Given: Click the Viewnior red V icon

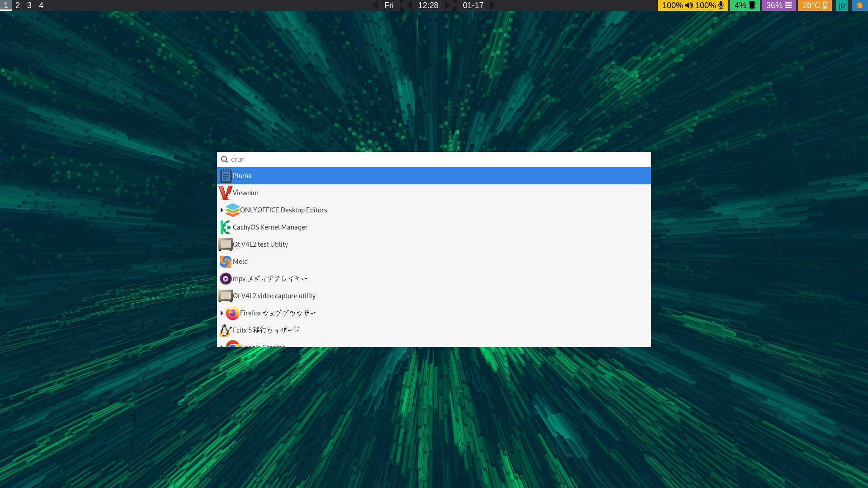Looking at the screenshot, I should coord(225,193).
